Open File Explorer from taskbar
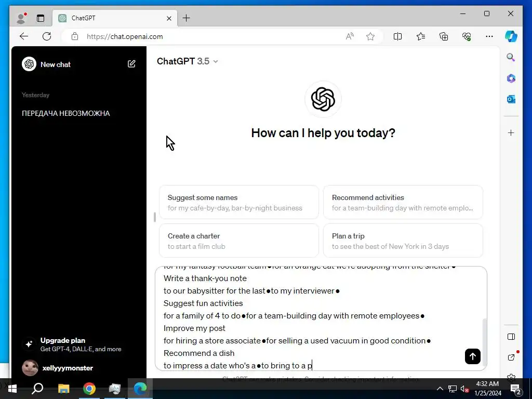This screenshot has height=399, width=532. tap(63, 389)
